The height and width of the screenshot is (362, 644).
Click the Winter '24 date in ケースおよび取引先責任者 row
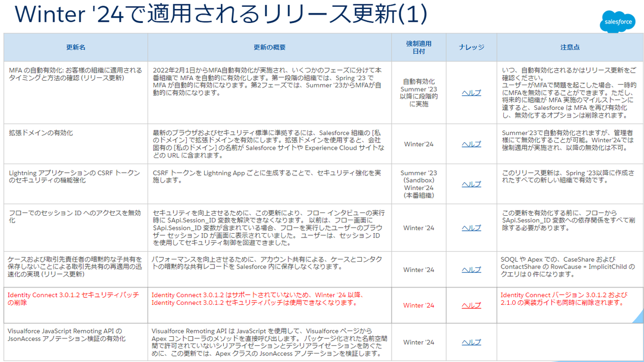pyautogui.click(x=418, y=270)
